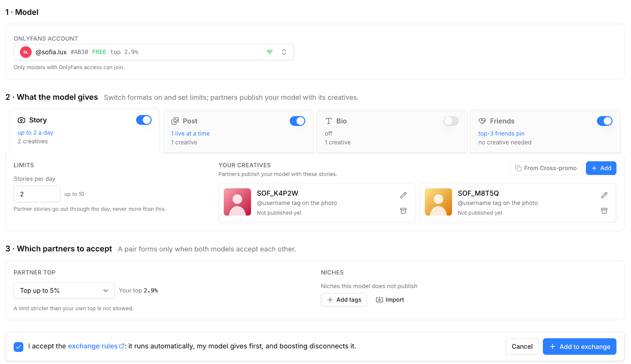Add a new creative
The height and width of the screenshot is (364, 631).
[601, 168]
